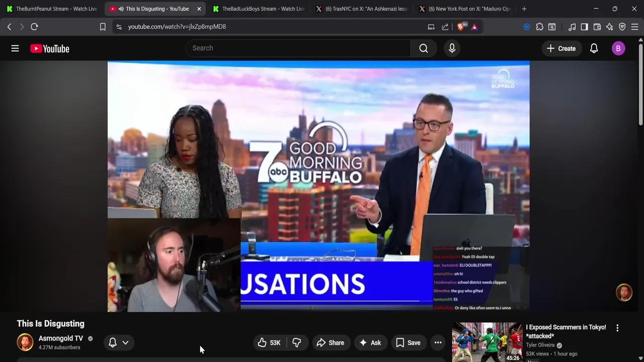Open a new browser tab
644x362 pixels.
(x=524, y=9)
